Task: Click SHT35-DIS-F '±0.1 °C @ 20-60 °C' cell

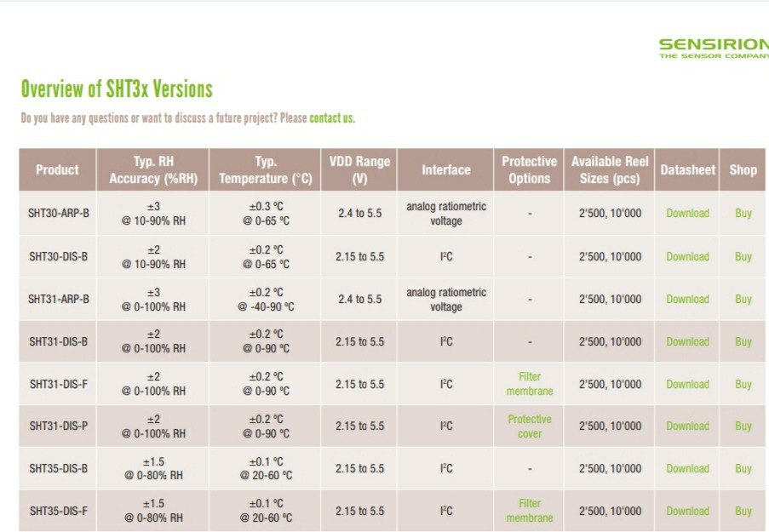Action: point(266,511)
